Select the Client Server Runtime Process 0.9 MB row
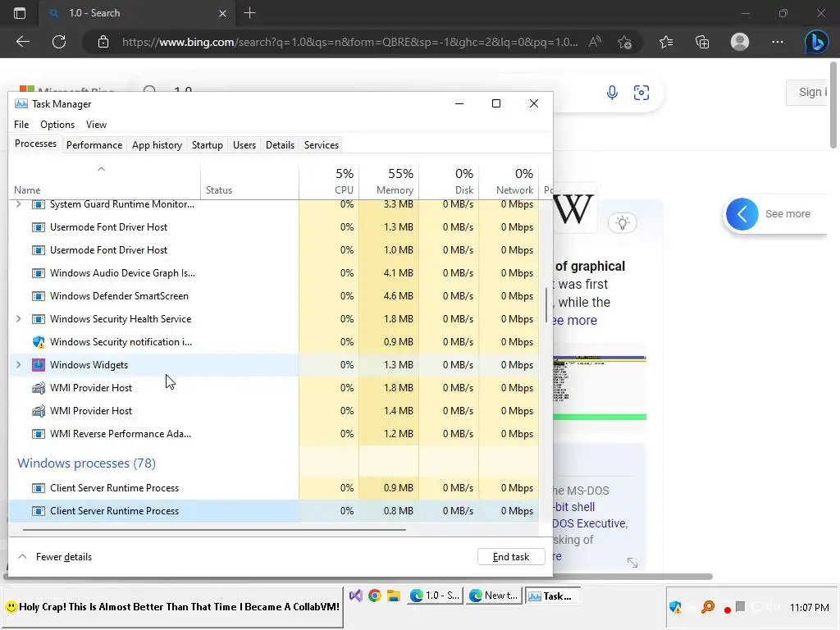 [x=274, y=488]
